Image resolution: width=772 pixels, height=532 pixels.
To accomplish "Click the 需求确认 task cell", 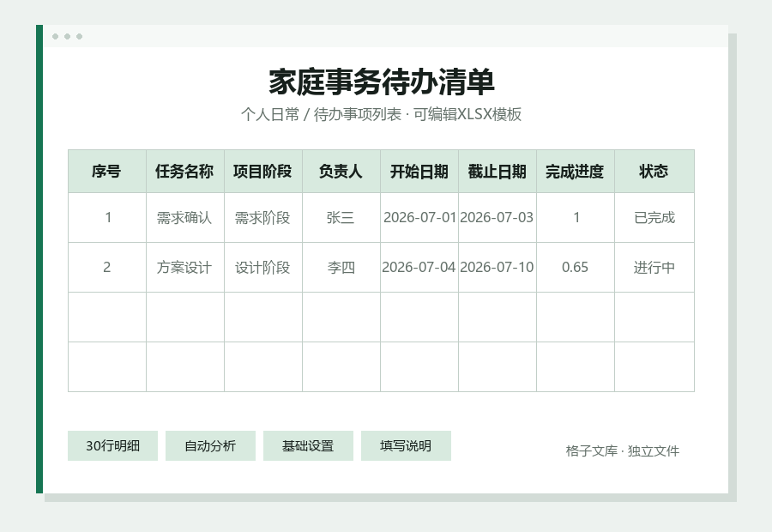I will [185, 218].
